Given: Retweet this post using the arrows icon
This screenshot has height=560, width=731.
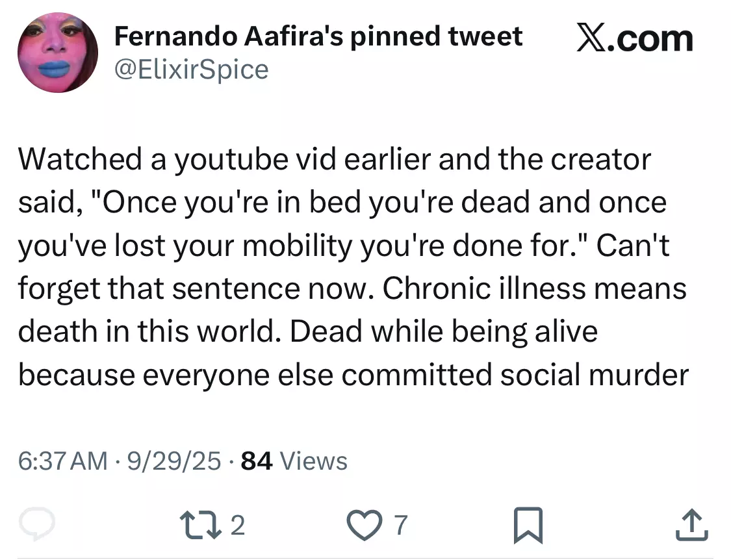Looking at the screenshot, I should pos(201,525).
